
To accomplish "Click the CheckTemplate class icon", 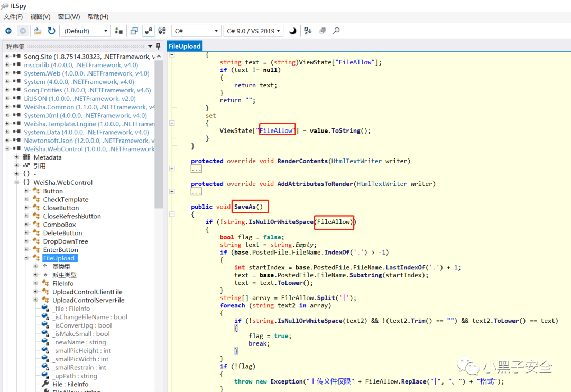I will click(x=36, y=199).
